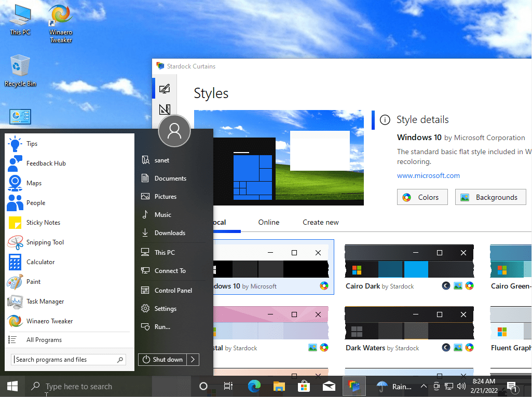Screen dimensions: 532x397
Task: Select Styles page icon in Curtains sidebar
Action: [165, 89]
